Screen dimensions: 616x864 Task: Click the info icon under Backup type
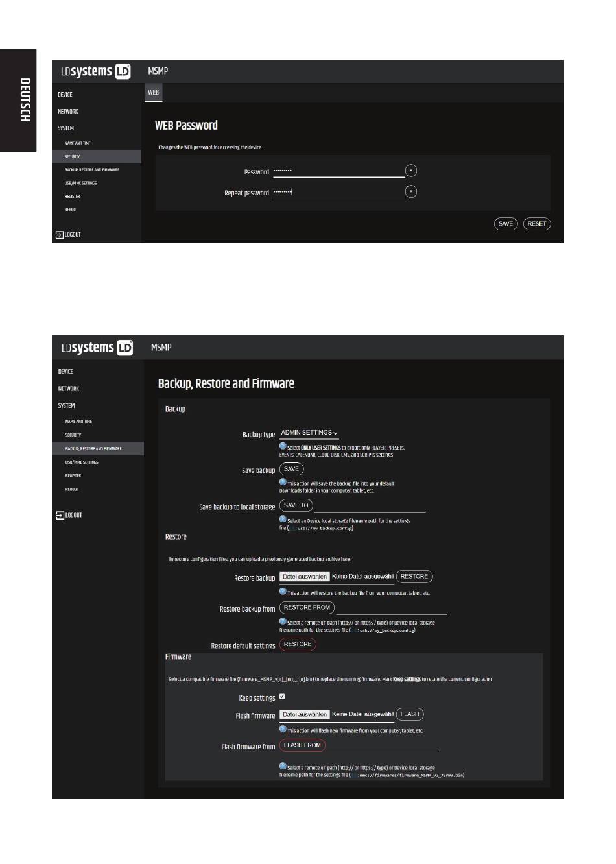click(x=283, y=446)
